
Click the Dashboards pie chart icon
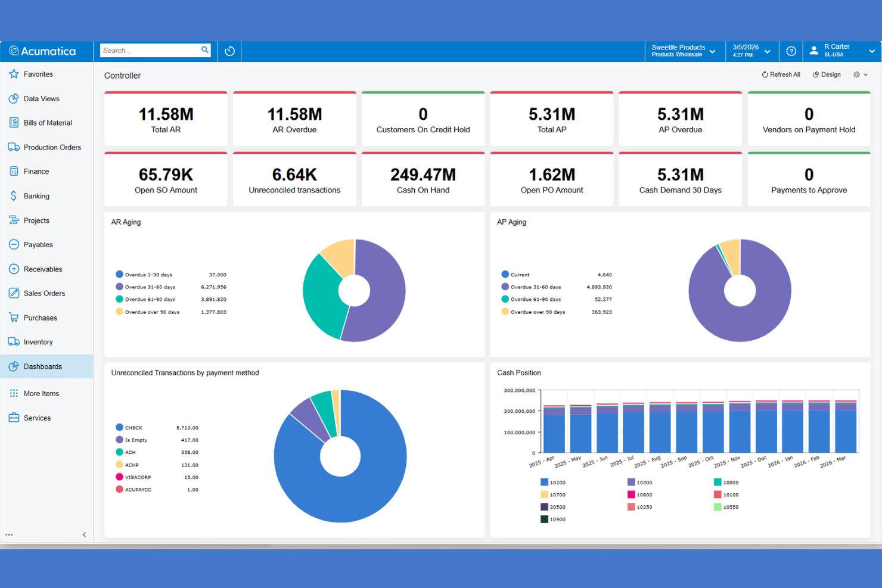pos(14,366)
